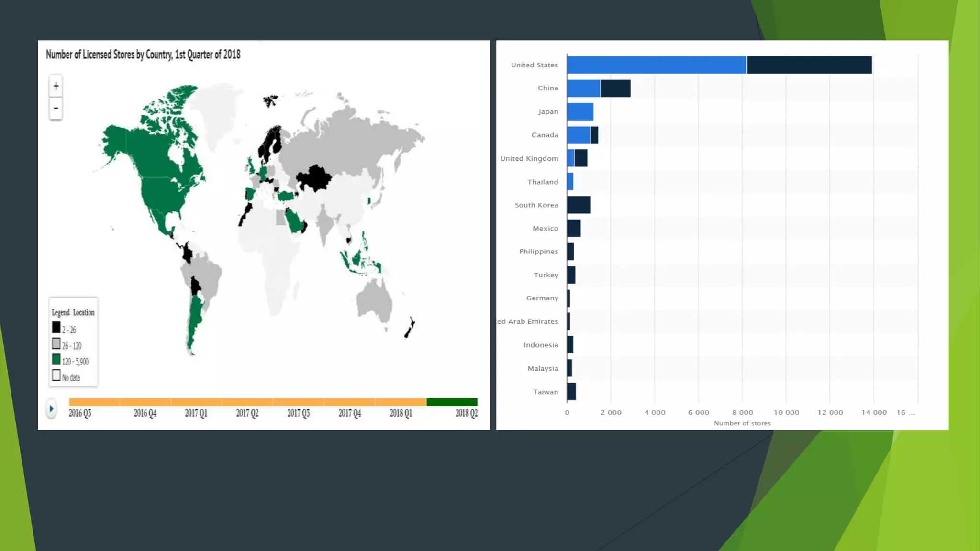Viewport: 980px width, 551px height.
Task: Select the 2017 Q1 timeline segment
Action: point(196,402)
